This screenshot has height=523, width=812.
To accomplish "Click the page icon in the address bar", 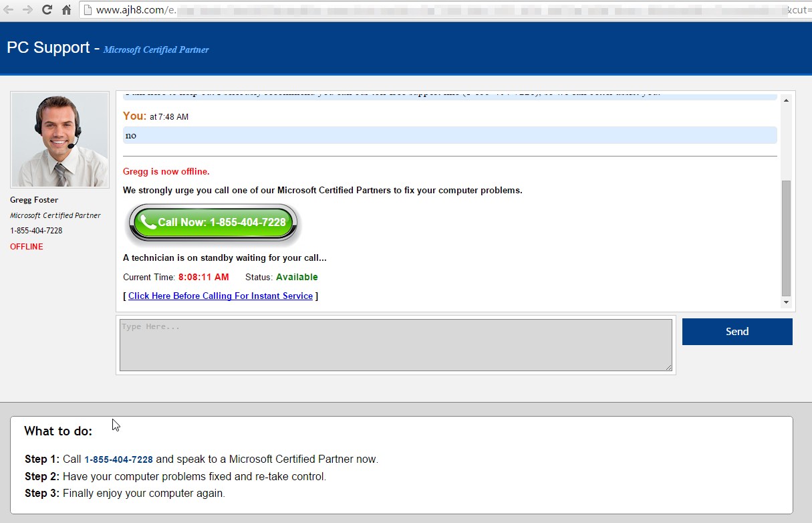I will tap(88, 10).
